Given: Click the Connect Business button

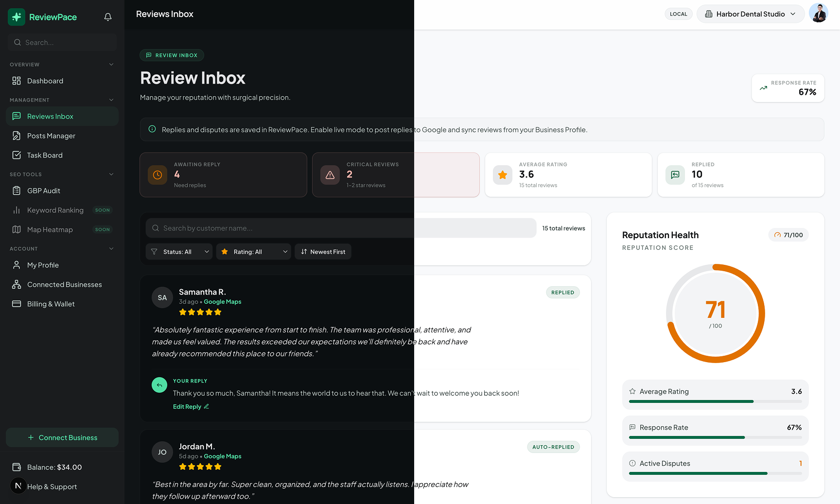Looking at the screenshot, I should point(62,437).
